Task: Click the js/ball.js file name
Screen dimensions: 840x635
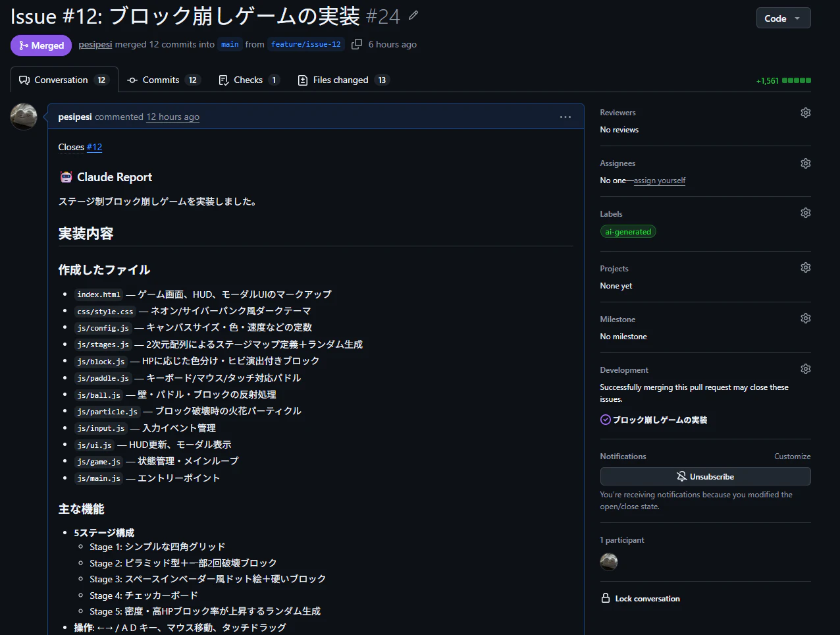Action: (x=99, y=395)
